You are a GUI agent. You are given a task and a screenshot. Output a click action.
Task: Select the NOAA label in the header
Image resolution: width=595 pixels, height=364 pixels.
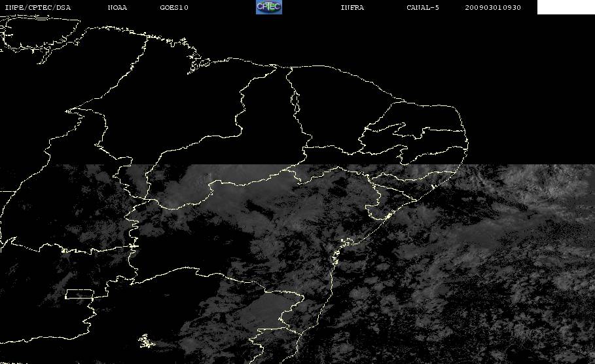click(117, 8)
